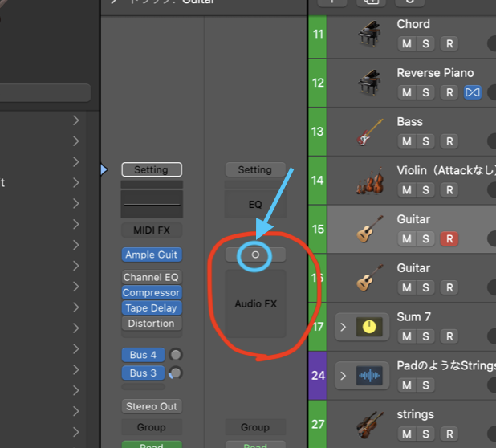Viewport: 496px width, 448px height.
Task: Select the Violin track strings icon
Action: [x=369, y=181]
